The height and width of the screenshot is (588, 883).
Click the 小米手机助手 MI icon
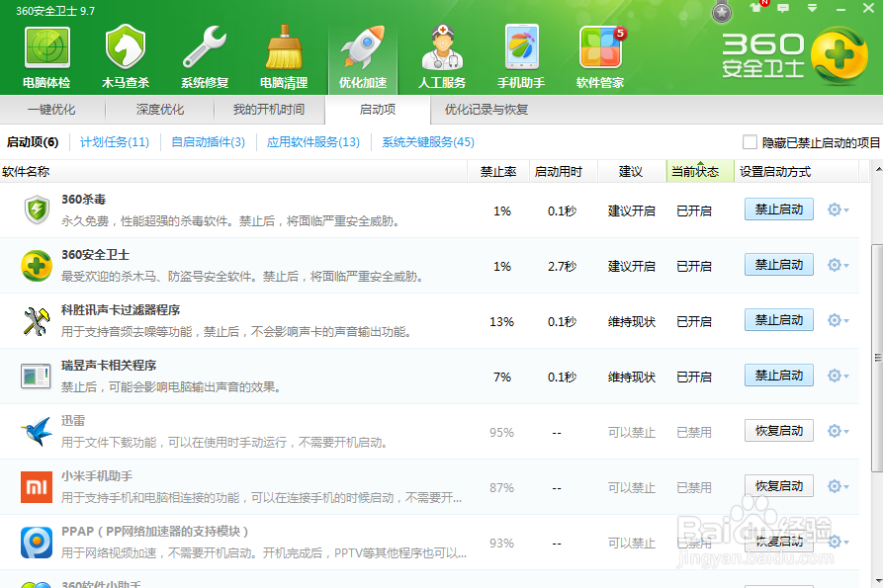click(x=37, y=487)
